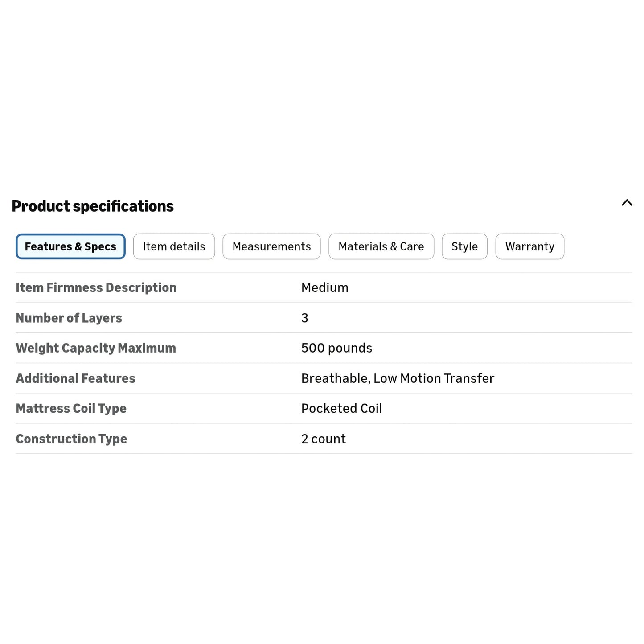644x644 pixels.
Task: Click the Product specifications heading
Action: click(93, 206)
